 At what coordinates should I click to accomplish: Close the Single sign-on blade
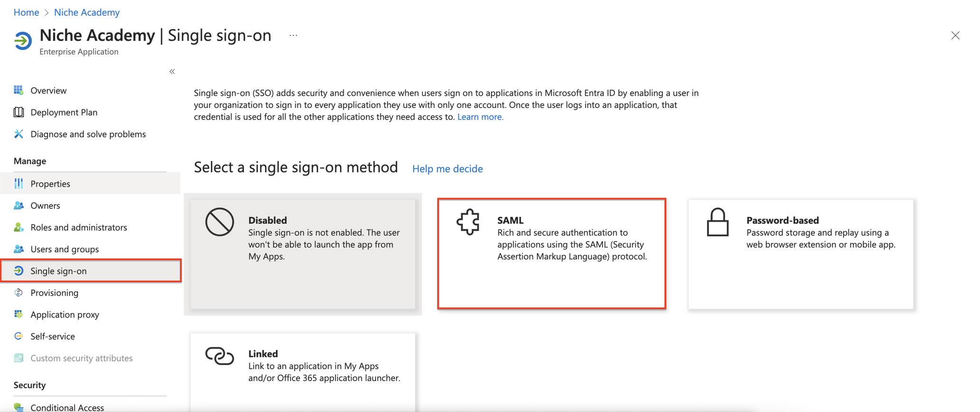[955, 36]
